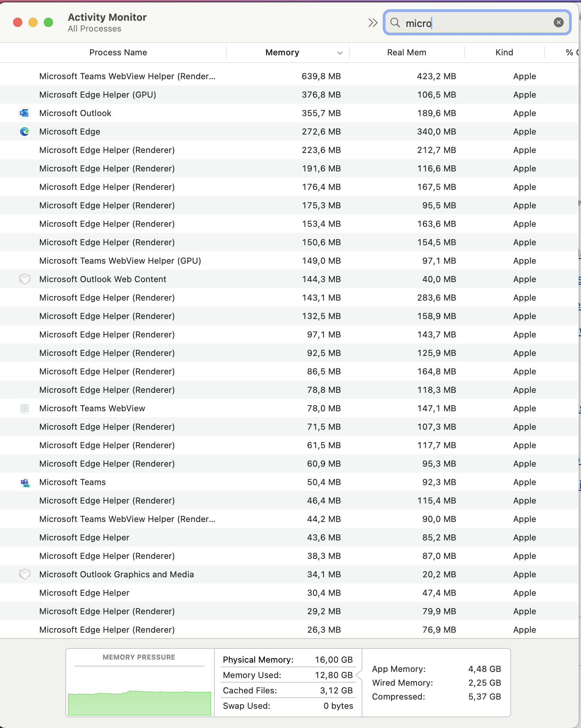
Task: Click the Compressed 5,37 GB value
Action: click(x=485, y=696)
